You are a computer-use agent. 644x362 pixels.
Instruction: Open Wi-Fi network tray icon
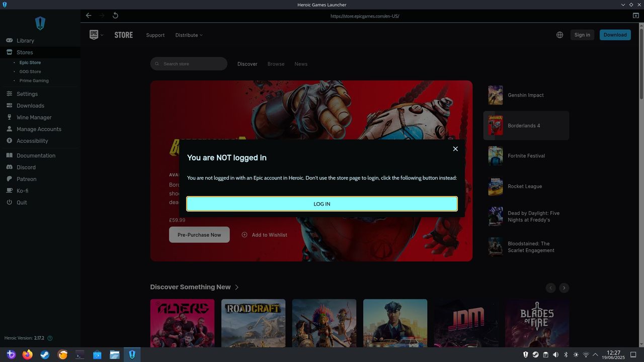[x=586, y=355]
